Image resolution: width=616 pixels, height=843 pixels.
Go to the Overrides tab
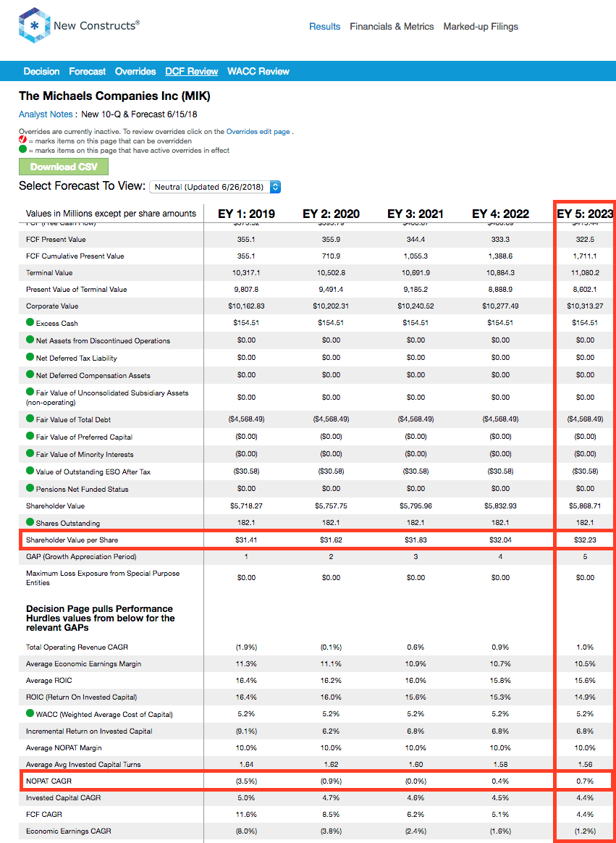tap(135, 72)
